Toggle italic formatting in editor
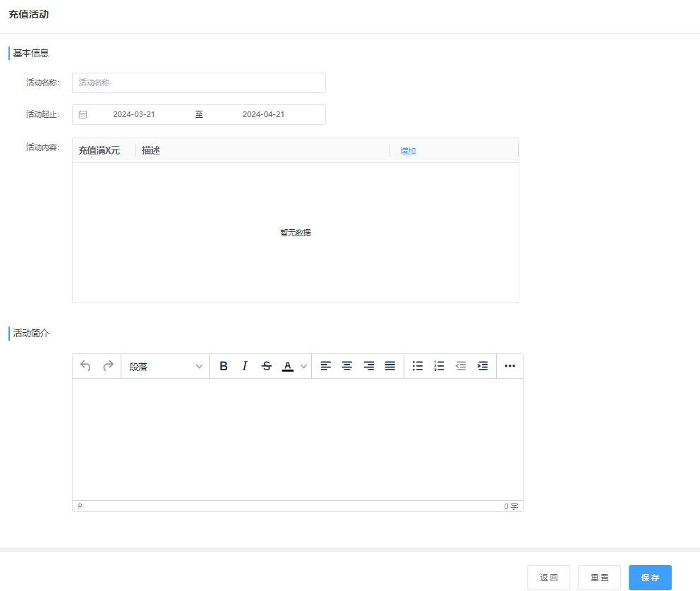700x591 pixels. click(245, 366)
